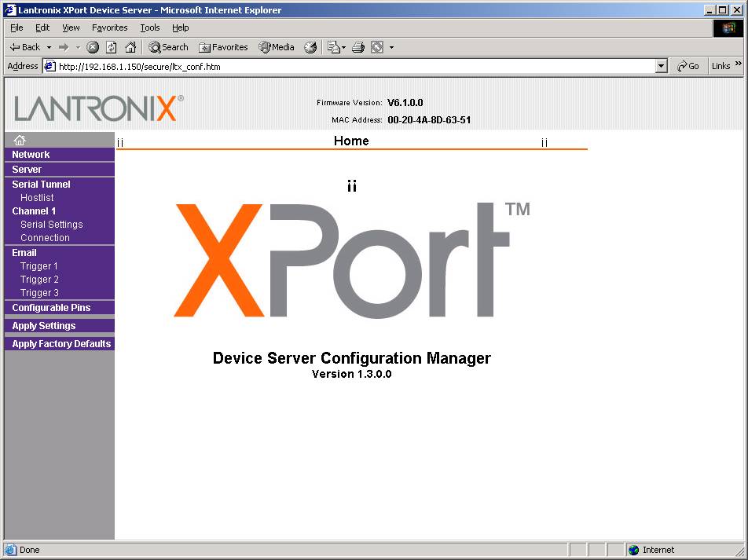Click Device Server Configuration Manager title

(351, 358)
